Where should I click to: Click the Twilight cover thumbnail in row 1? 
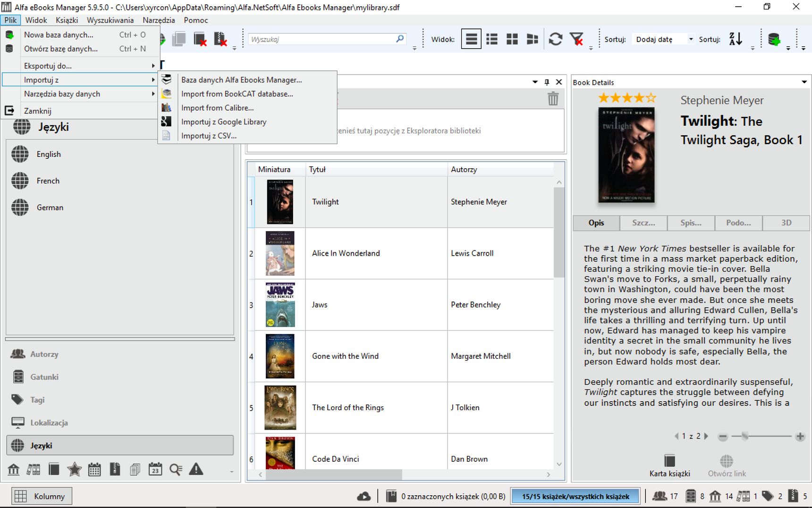[280, 202]
